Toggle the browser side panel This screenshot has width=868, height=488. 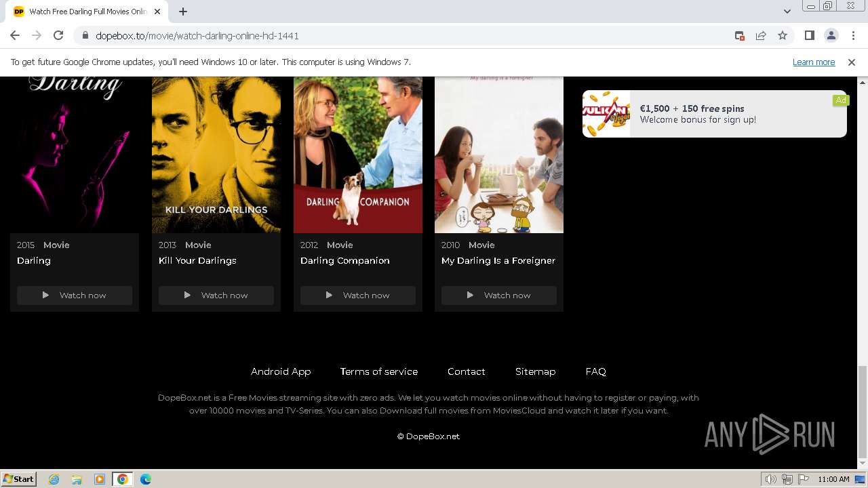(x=810, y=36)
